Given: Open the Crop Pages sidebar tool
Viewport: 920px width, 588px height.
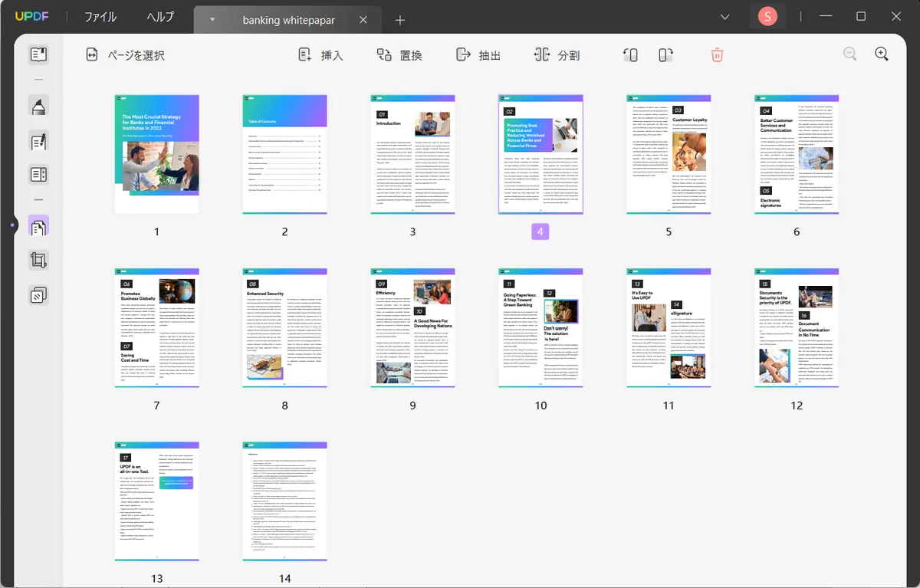Looking at the screenshot, I should [x=38, y=261].
